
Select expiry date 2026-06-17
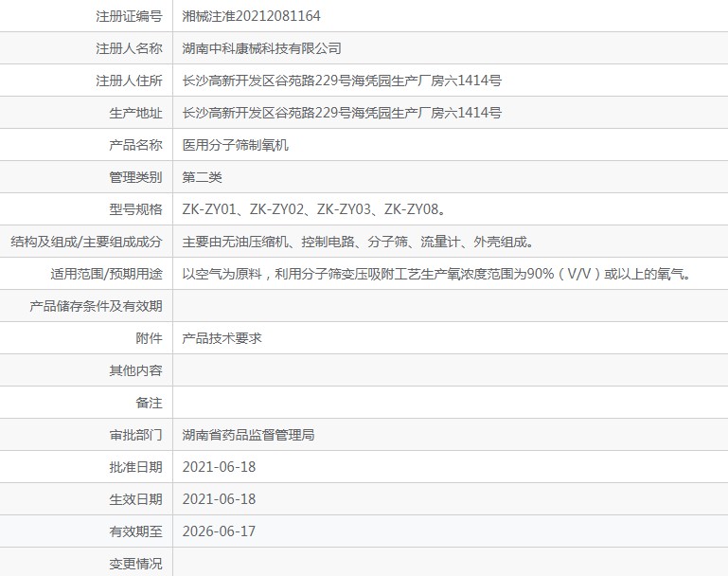coord(219,531)
